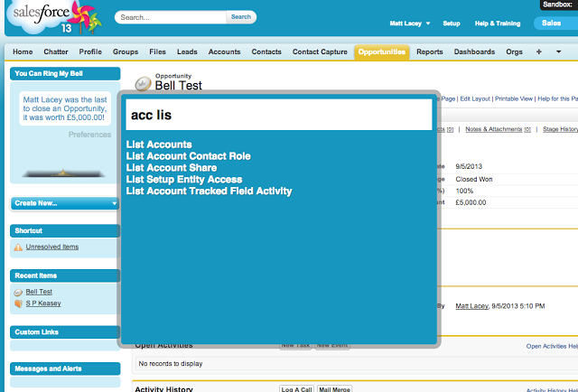Choose List Accounts from command results

click(159, 145)
